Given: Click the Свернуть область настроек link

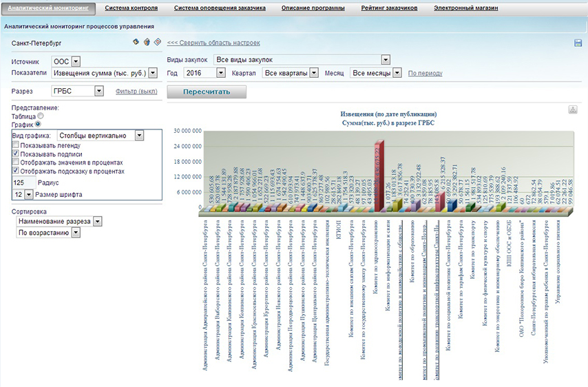Looking at the screenshot, I should [x=213, y=43].
